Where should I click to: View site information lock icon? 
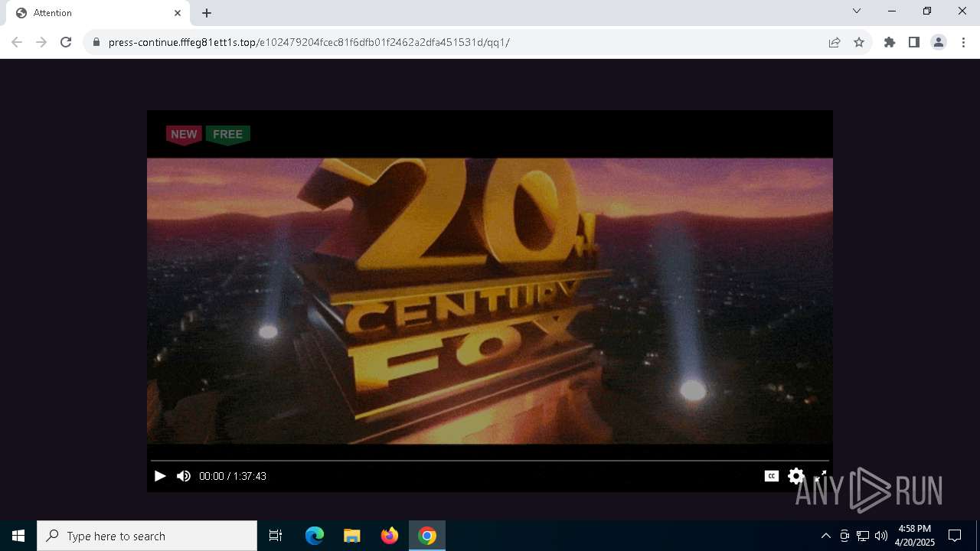coord(96,42)
